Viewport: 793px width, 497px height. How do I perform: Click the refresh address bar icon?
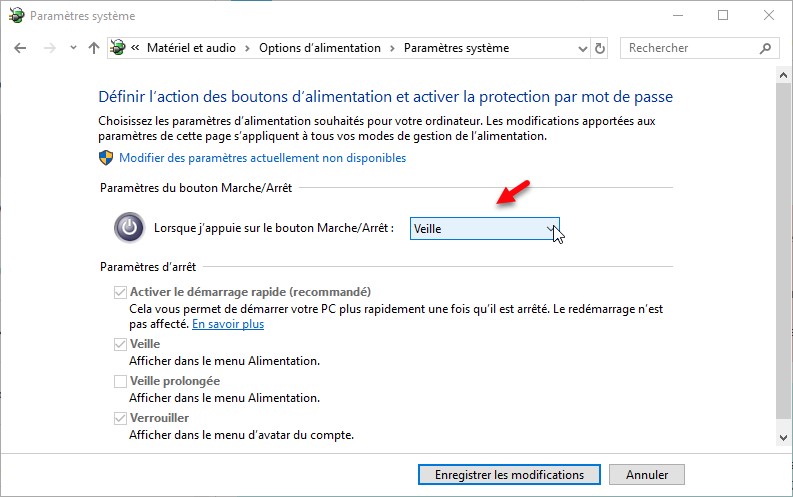(600, 48)
